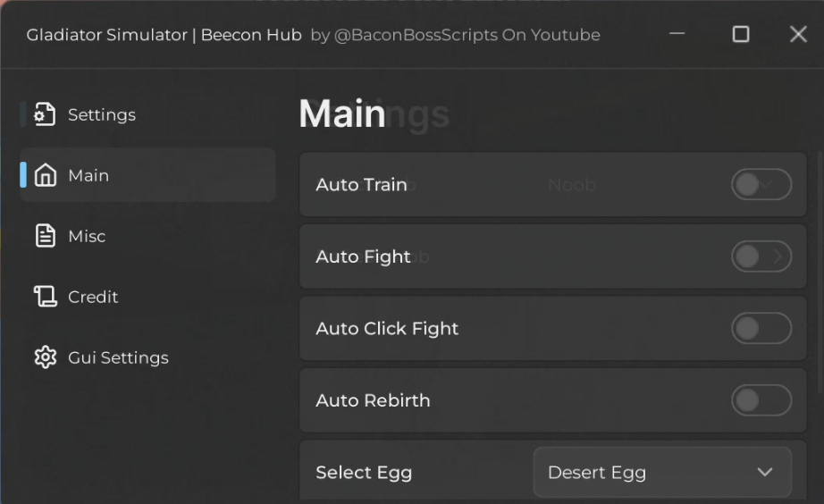Screen dimensions: 824x504
Task: Expand the Desert Egg chevron arrow
Action: 764,472
